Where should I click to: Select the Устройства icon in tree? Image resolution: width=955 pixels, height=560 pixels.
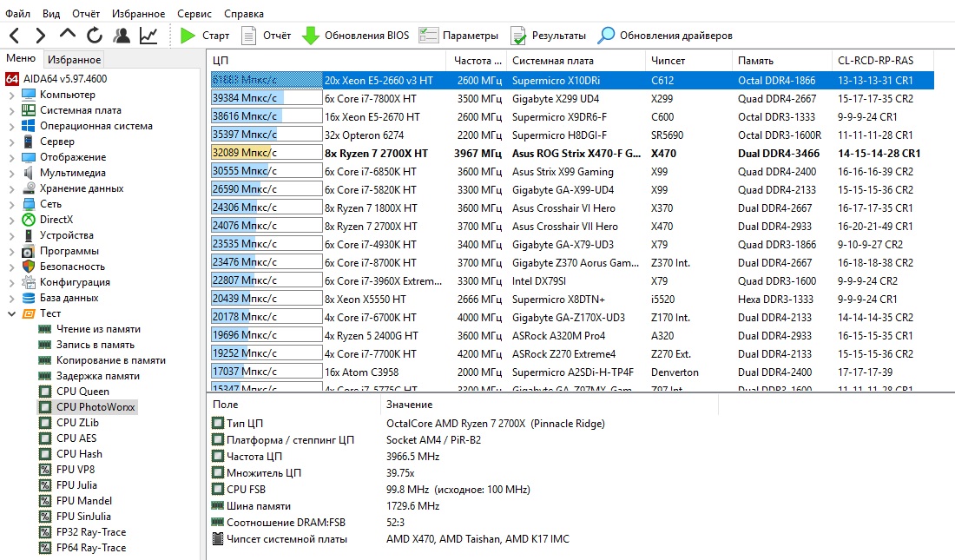[x=28, y=235]
